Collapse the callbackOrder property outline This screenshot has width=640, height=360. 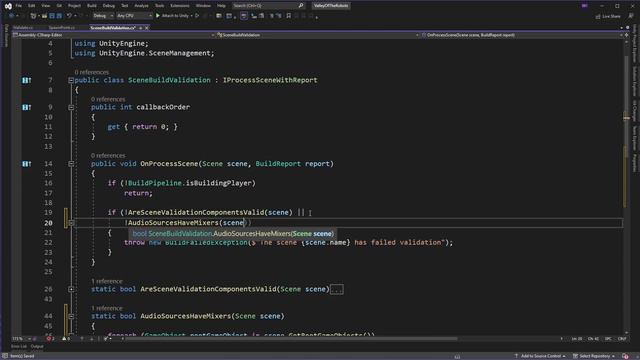coord(71,107)
